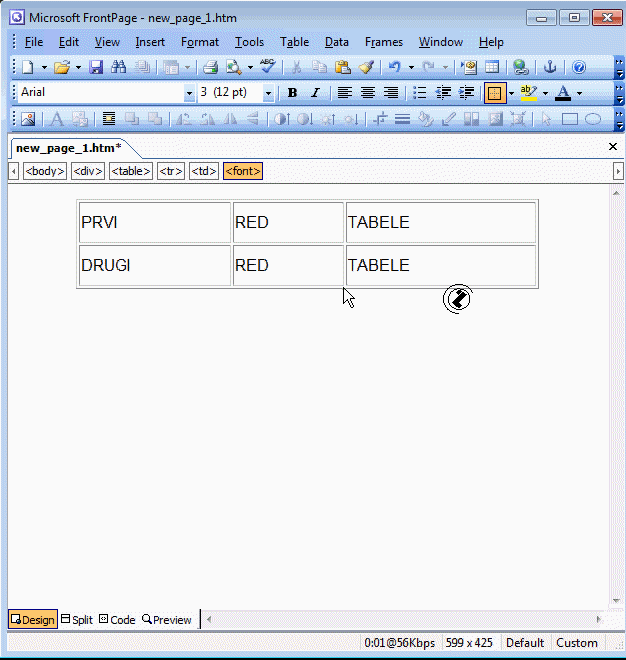626x660 pixels.
Task: Expand the Font Color dropdown arrow
Action: click(580, 93)
